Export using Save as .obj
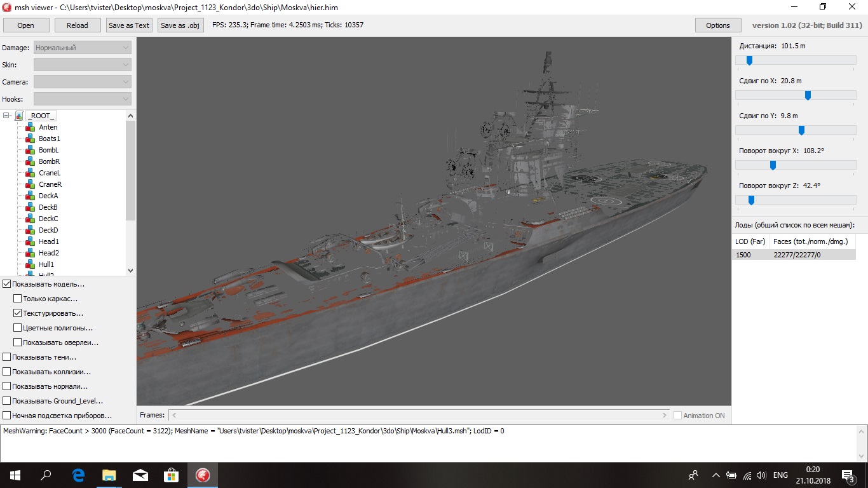The width and height of the screenshot is (868, 488). coord(182,25)
